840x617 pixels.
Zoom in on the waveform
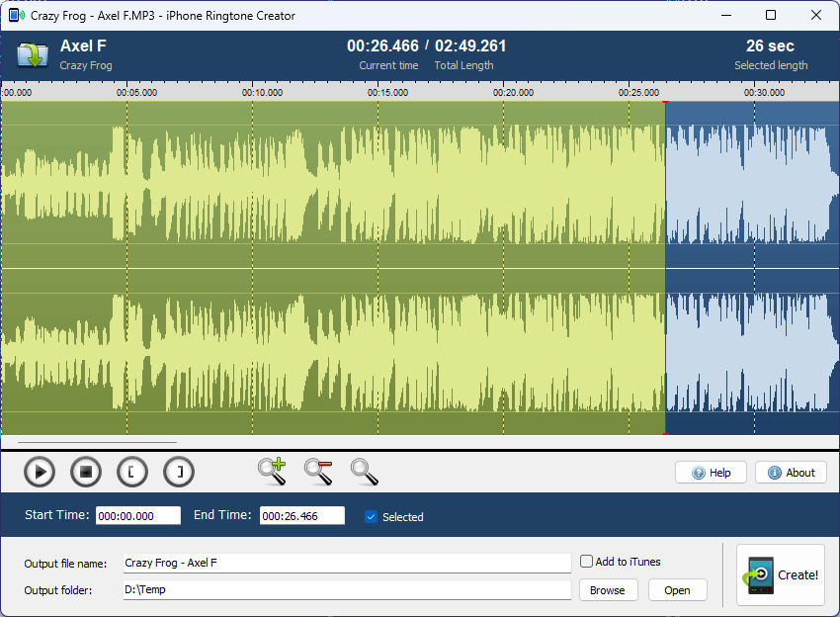click(x=272, y=472)
